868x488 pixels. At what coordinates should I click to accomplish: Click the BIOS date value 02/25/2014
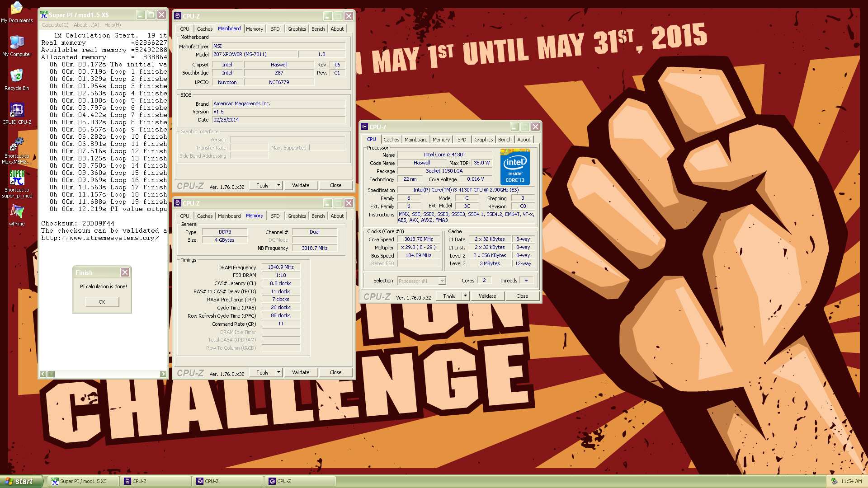[279, 120]
